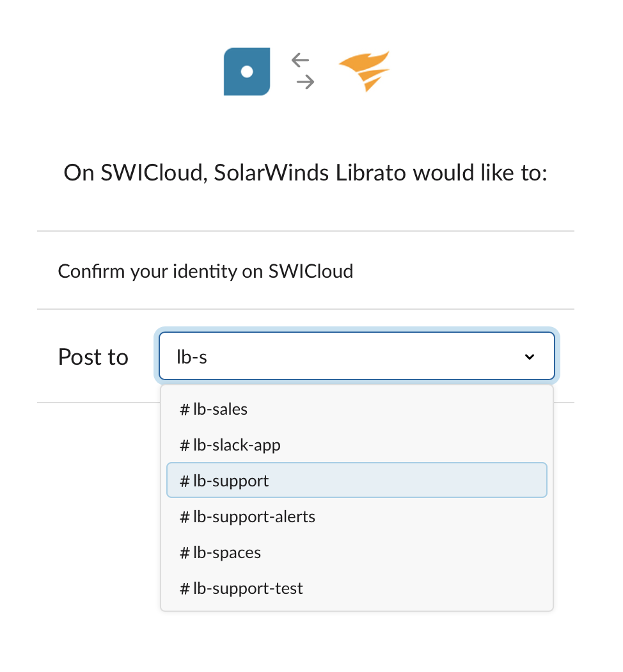Choose the lb-spaces channel option
The height and width of the screenshot is (672, 623).
tap(227, 552)
